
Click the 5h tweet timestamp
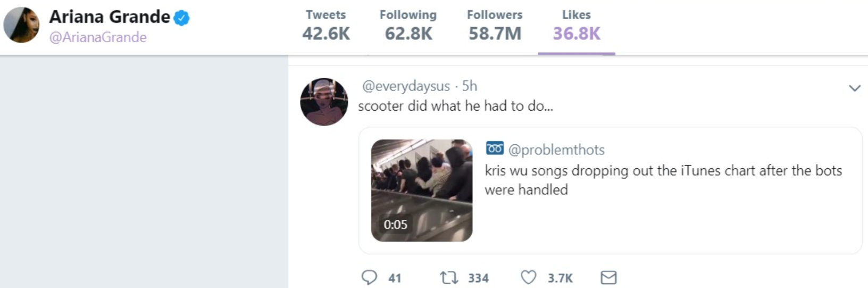[470, 86]
